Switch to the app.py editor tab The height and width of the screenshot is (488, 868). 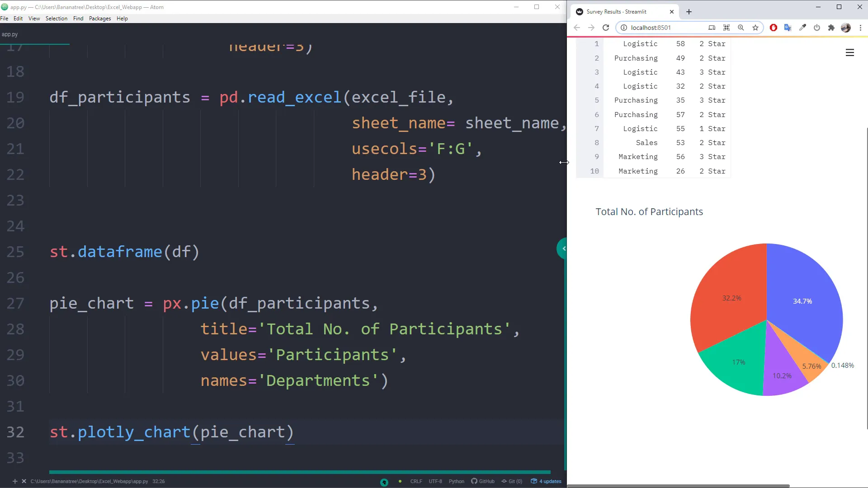coord(9,34)
